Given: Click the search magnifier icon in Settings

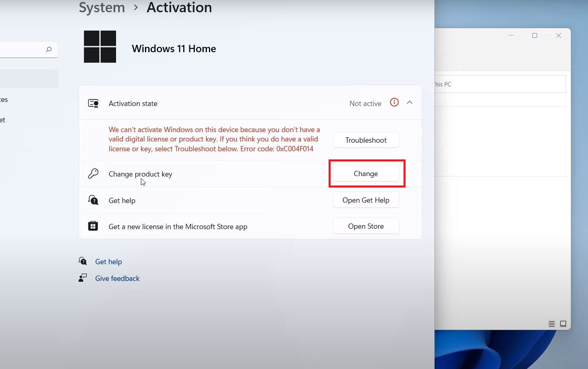Looking at the screenshot, I should coord(49,50).
